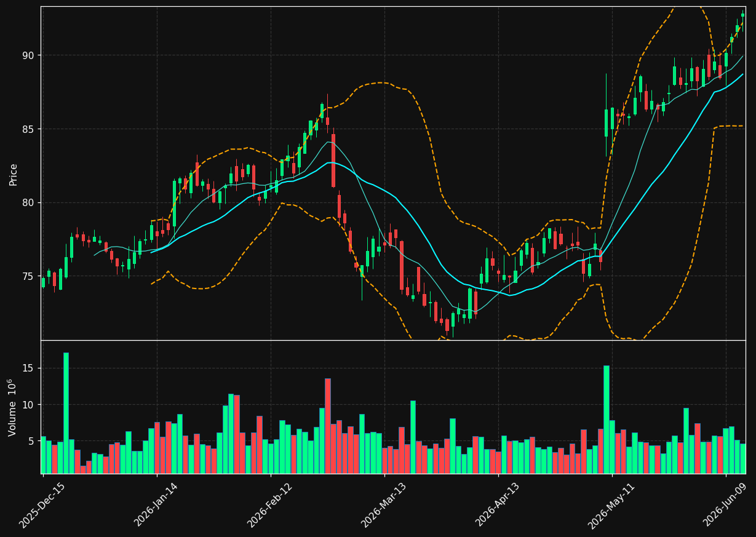The width and height of the screenshot is (756, 537).
Task: Click the 2026-Jan-14 date label
Action: click(x=156, y=506)
